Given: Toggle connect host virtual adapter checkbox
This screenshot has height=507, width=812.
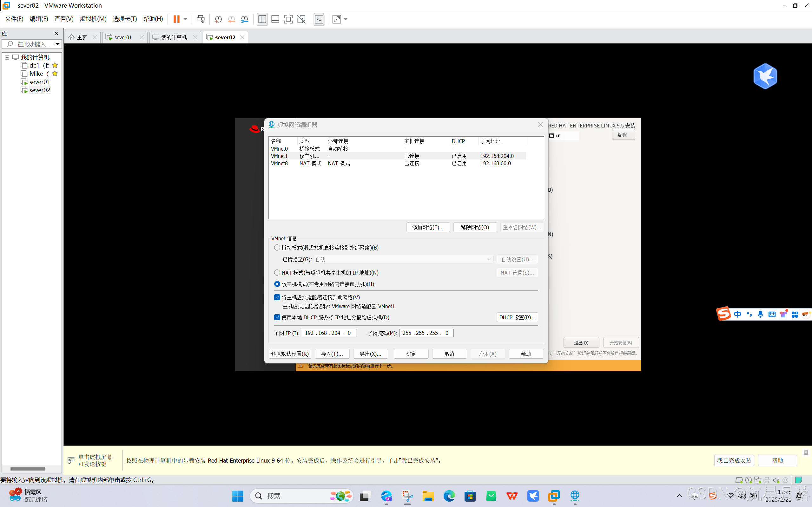Looking at the screenshot, I should (277, 297).
